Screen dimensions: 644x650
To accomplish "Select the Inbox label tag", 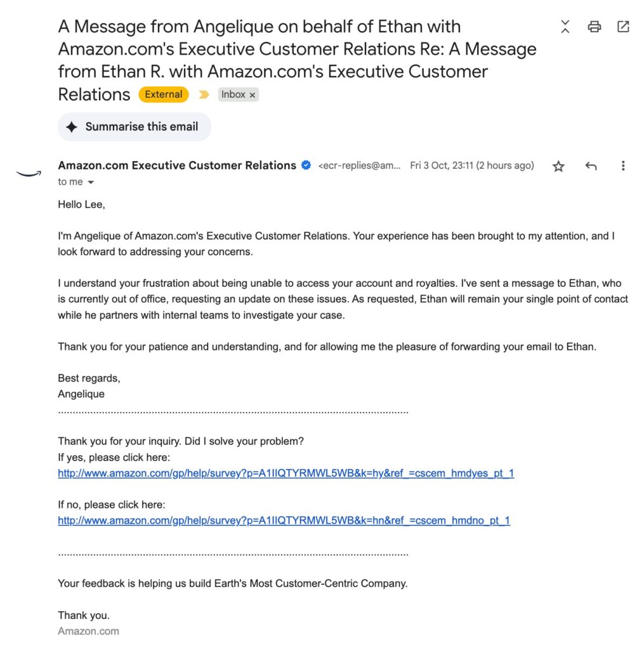I will [232, 94].
